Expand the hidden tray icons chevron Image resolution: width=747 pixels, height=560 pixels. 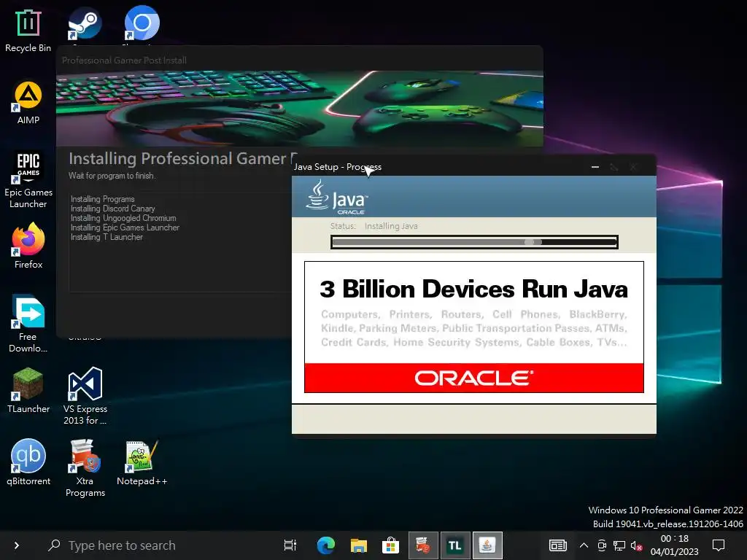(584, 545)
